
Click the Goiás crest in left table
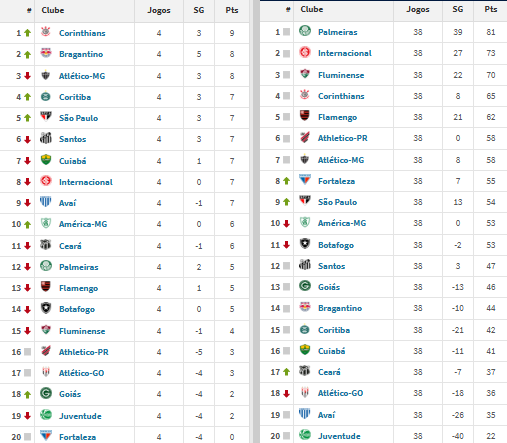coord(46,393)
